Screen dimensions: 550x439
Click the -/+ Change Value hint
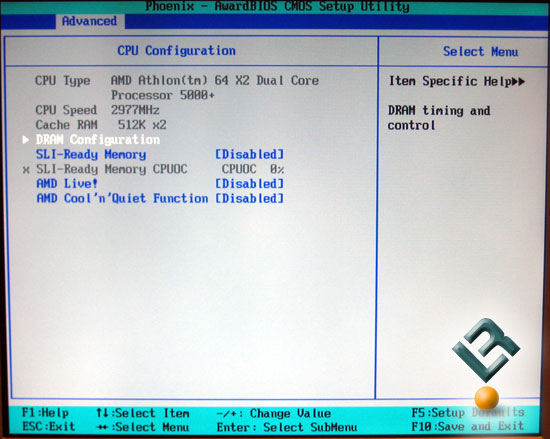pos(274,413)
